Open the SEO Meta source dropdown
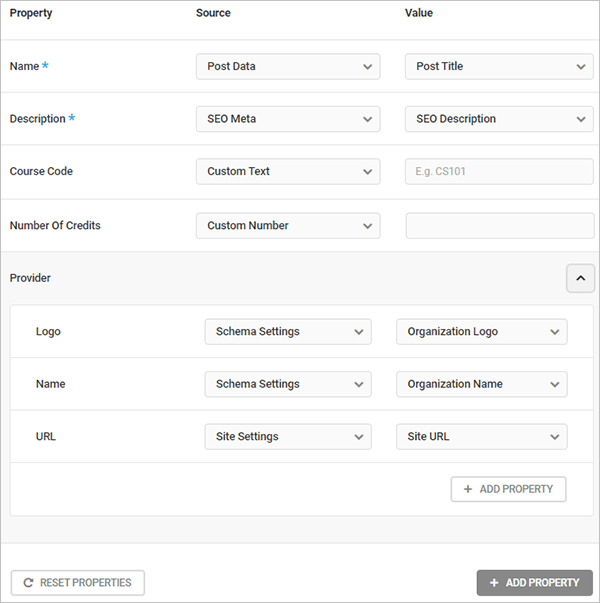 (288, 119)
